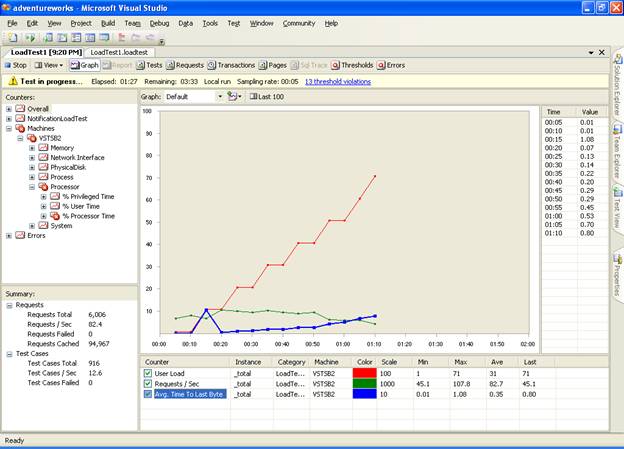
Task: Switch to the LoadTest1.loadtest tab
Action: coord(119,53)
